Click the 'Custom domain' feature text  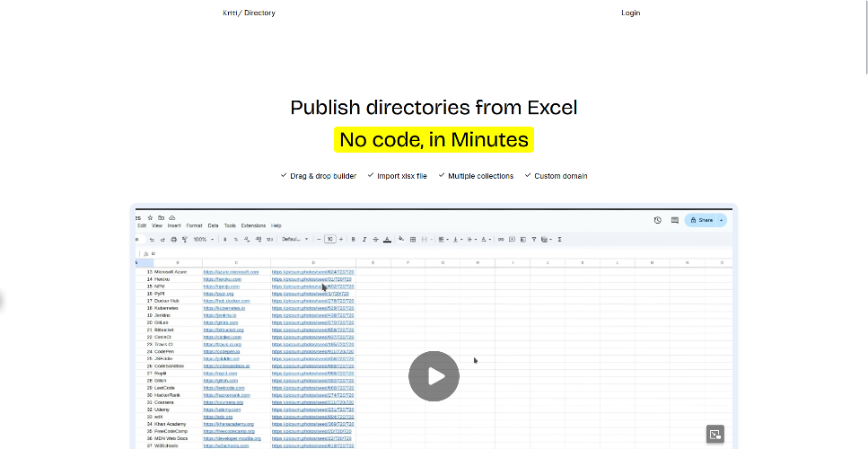(x=561, y=176)
